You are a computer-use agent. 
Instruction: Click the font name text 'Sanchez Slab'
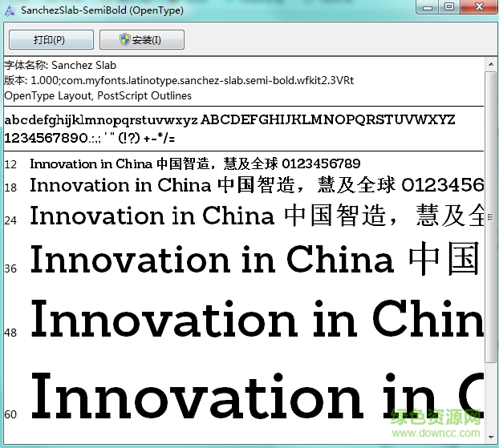(x=83, y=65)
